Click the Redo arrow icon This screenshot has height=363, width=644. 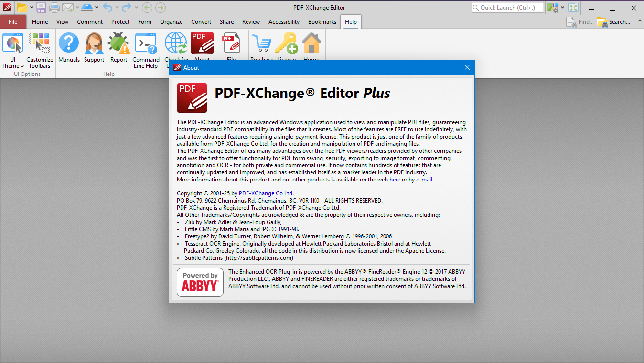pos(127,7)
